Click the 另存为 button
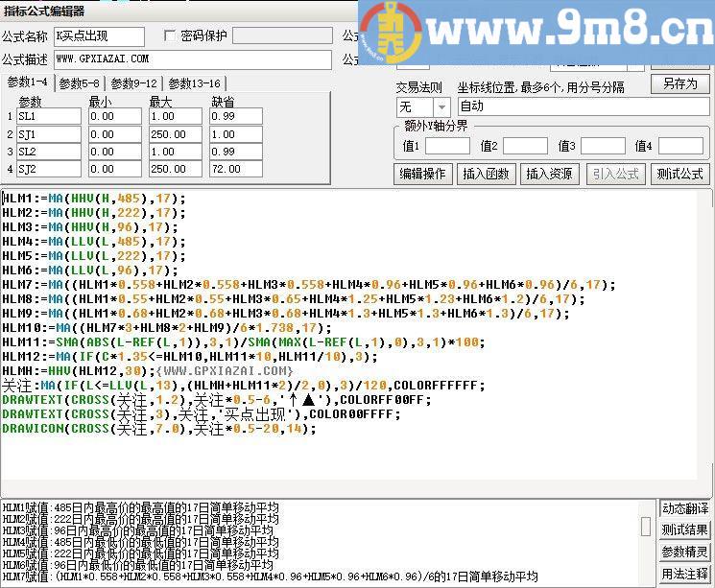This screenshot has height=588, width=715. (x=679, y=83)
